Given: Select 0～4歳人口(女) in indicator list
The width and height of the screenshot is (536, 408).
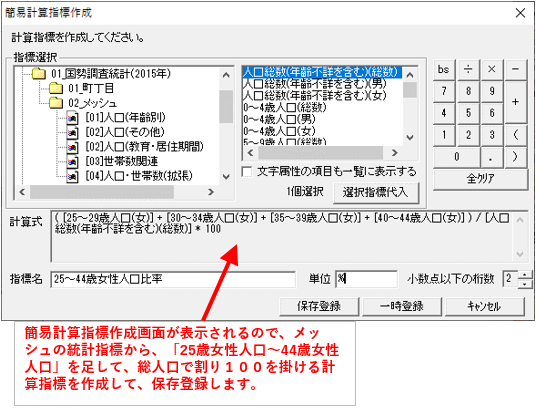Looking at the screenshot, I should click(x=279, y=131).
